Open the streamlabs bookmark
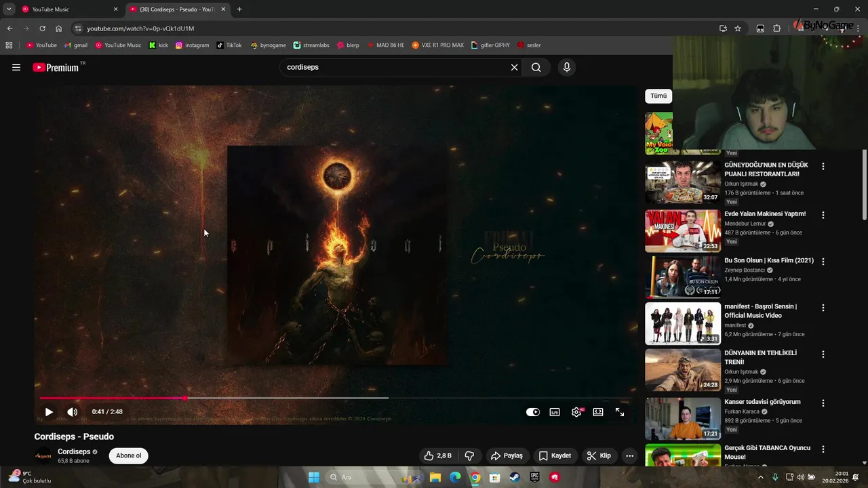Viewport: 868px width, 488px height. (311, 45)
